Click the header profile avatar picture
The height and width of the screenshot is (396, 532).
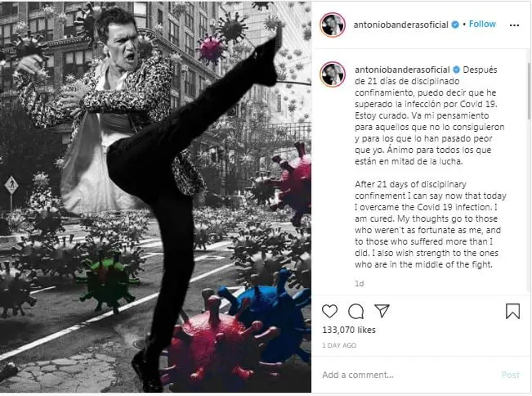point(333,25)
